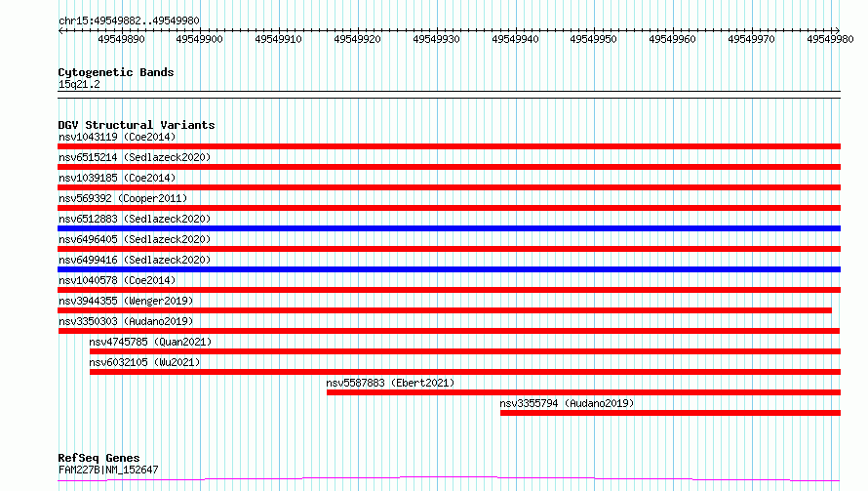
Task: Open variant nsv6032105 (Wu2021) label
Action: coord(144,362)
